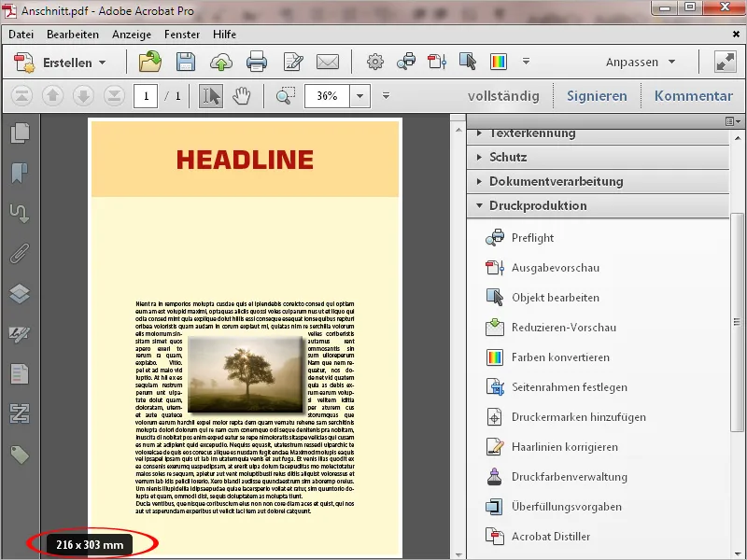747x560 pixels.
Task: Collapse the Druckproduktion panel section
Action: pos(599,205)
